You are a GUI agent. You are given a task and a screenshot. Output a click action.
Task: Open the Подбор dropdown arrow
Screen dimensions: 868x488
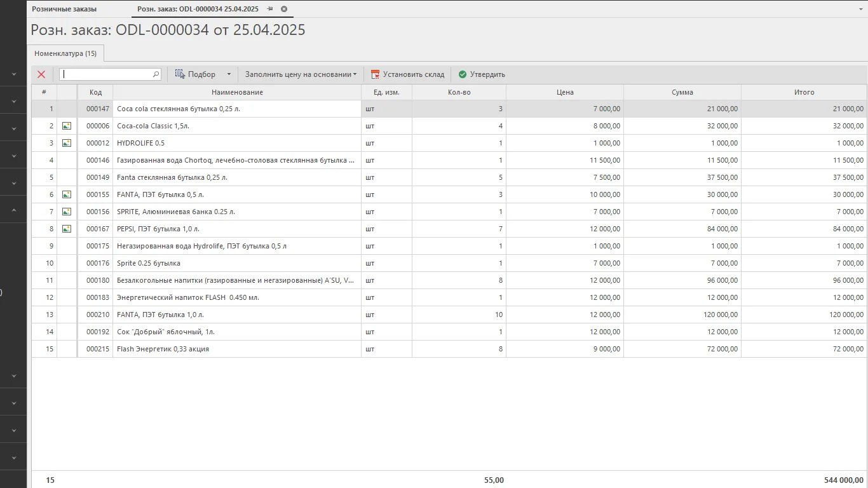(x=229, y=74)
